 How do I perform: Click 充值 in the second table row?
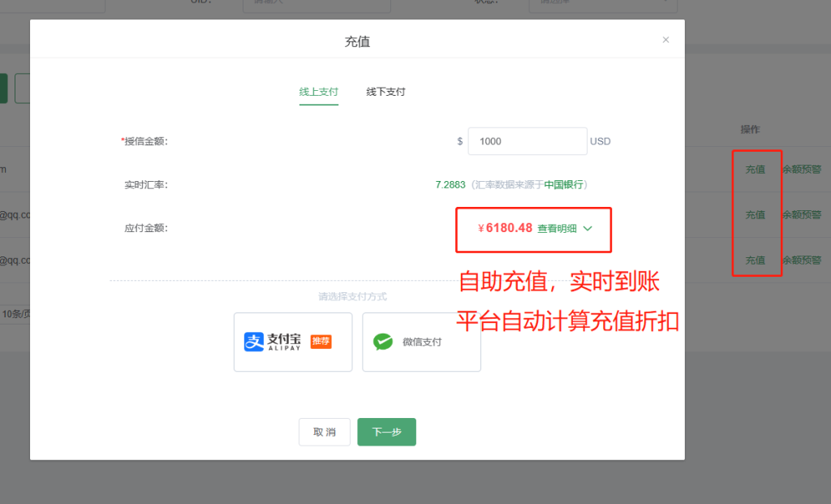(755, 215)
